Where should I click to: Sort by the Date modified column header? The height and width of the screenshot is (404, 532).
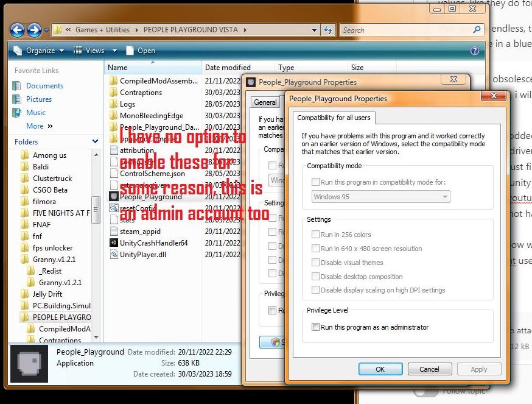tap(237, 67)
